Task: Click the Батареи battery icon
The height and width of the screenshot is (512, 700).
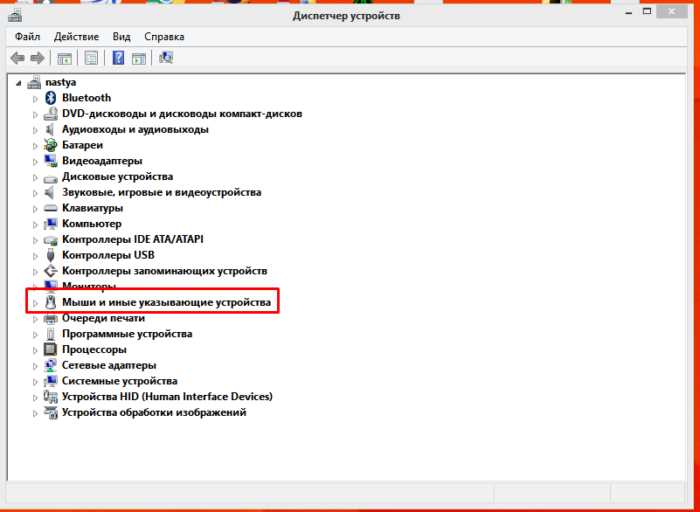Action: tap(50, 145)
